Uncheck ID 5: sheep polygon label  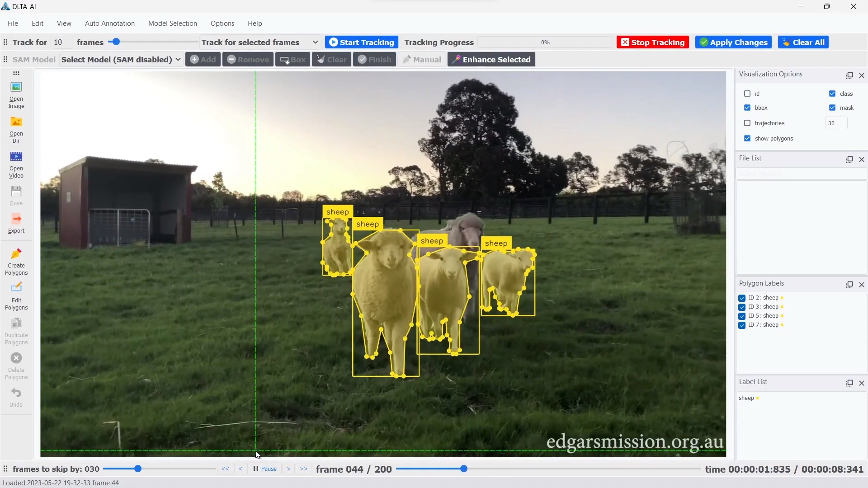[x=742, y=316]
